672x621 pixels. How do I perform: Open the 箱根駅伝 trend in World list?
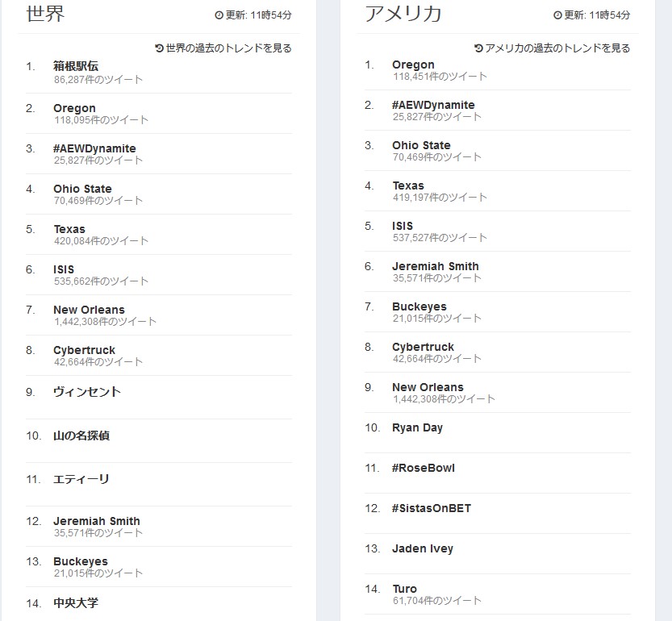tap(76, 66)
